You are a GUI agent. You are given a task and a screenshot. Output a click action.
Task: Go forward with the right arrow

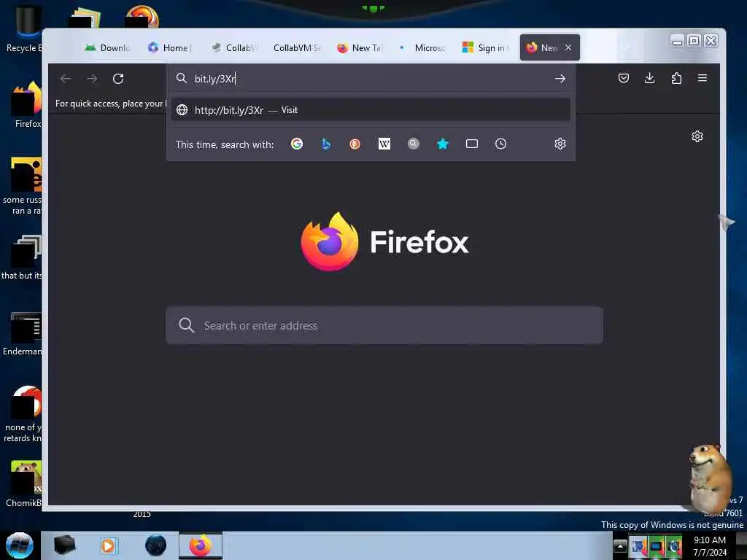point(92,79)
